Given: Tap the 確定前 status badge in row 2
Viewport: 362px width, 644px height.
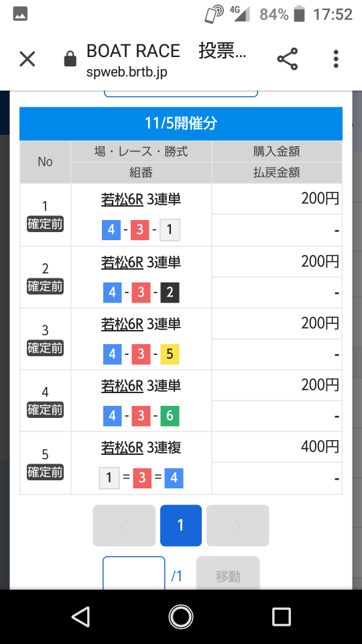Looking at the screenshot, I should [45, 286].
